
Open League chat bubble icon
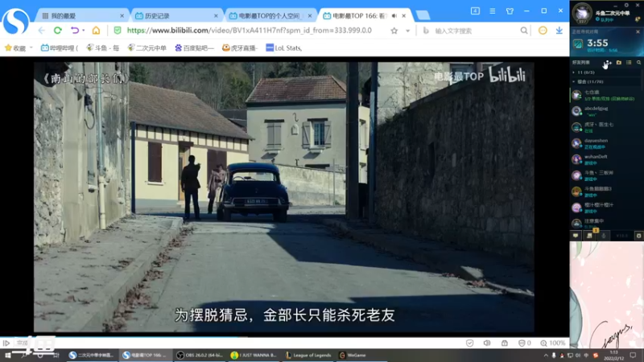[576, 236]
